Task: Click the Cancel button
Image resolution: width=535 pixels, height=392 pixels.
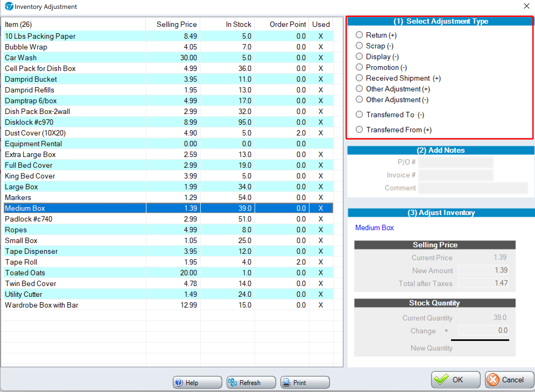Action: [509, 380]
